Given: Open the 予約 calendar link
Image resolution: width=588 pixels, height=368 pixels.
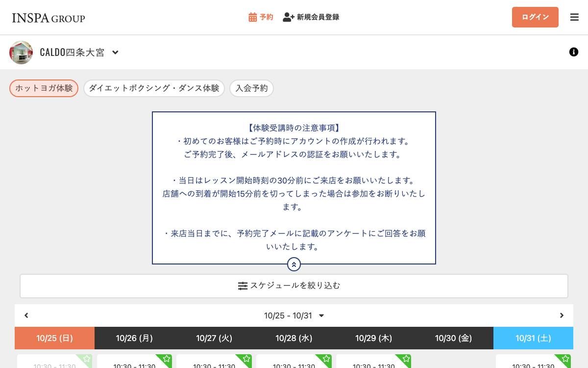Looking at the screenshot, I should tap(261, 17).
